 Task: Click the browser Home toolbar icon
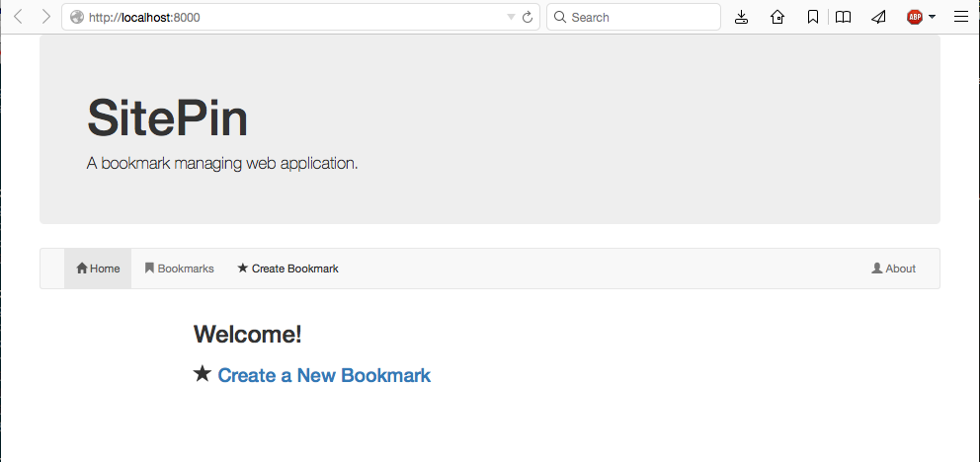(777, 17)
